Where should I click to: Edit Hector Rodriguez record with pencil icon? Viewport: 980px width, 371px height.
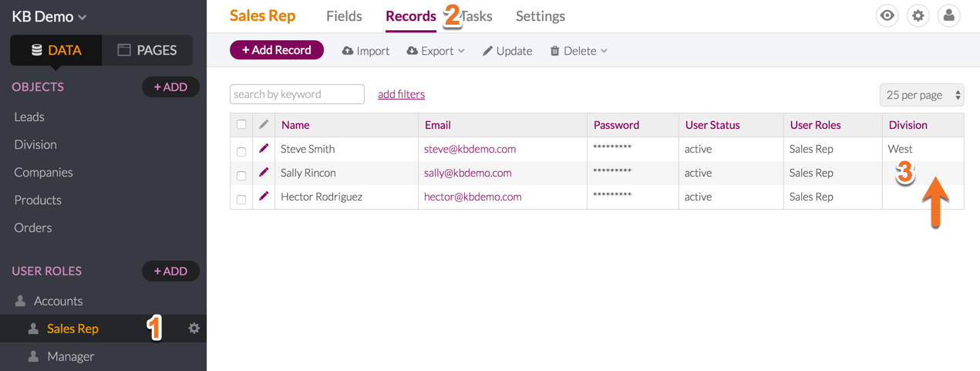(x=264, y=196)
